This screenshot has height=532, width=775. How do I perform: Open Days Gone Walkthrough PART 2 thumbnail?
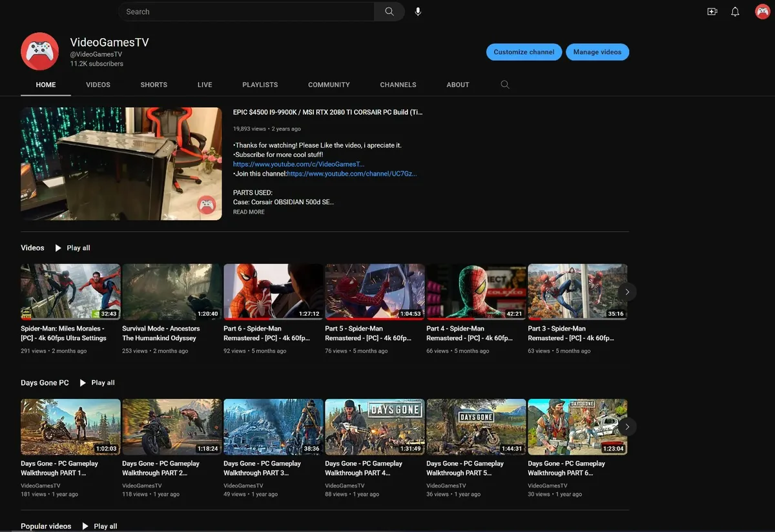(172, 427)
